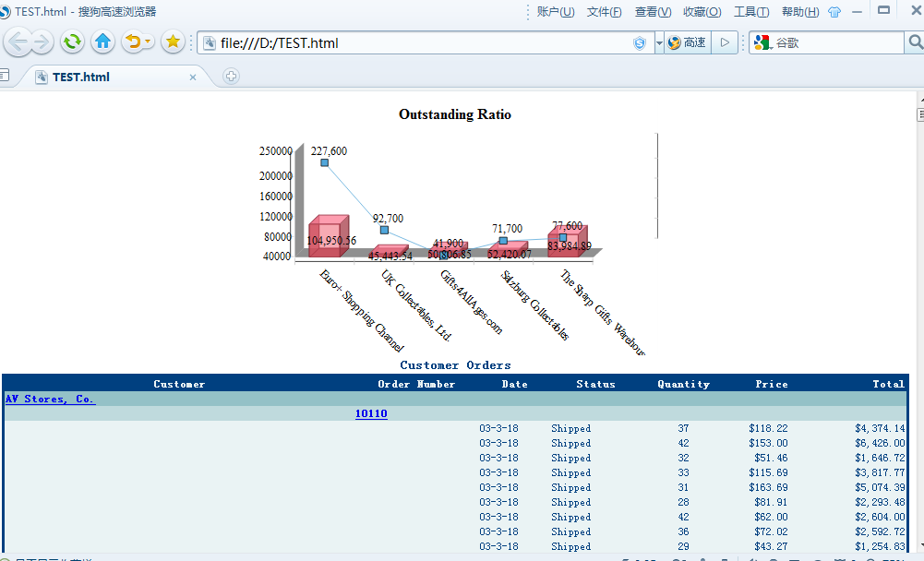Click the Price column header
This screenshot has width=924, height=561.
(x=772, y=384)
